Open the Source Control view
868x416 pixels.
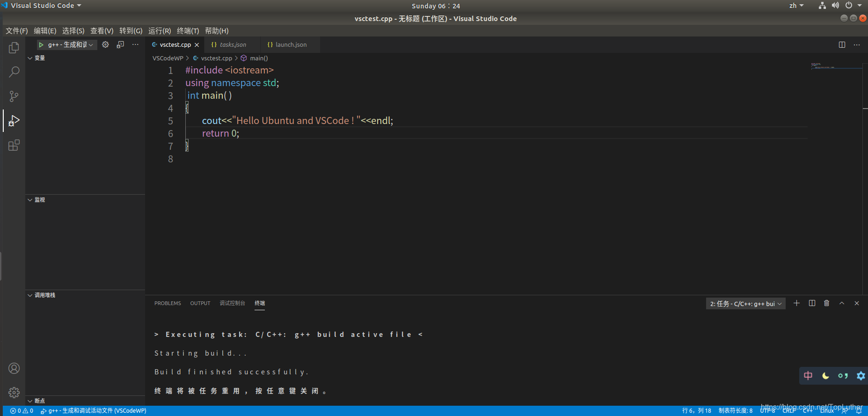tap(14, 96)
